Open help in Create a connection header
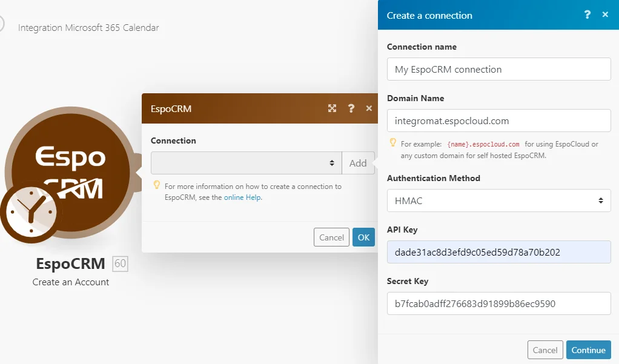The image size is (619, 364). point(587,15)
